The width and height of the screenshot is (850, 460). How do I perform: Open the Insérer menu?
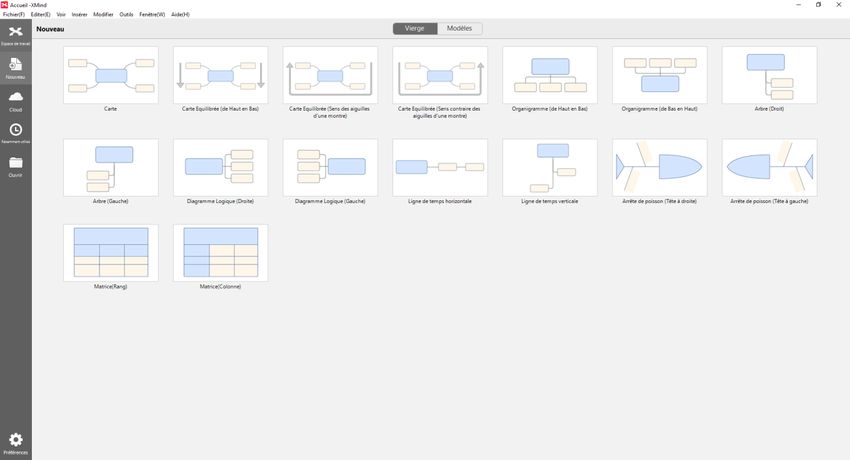point(80,15)
